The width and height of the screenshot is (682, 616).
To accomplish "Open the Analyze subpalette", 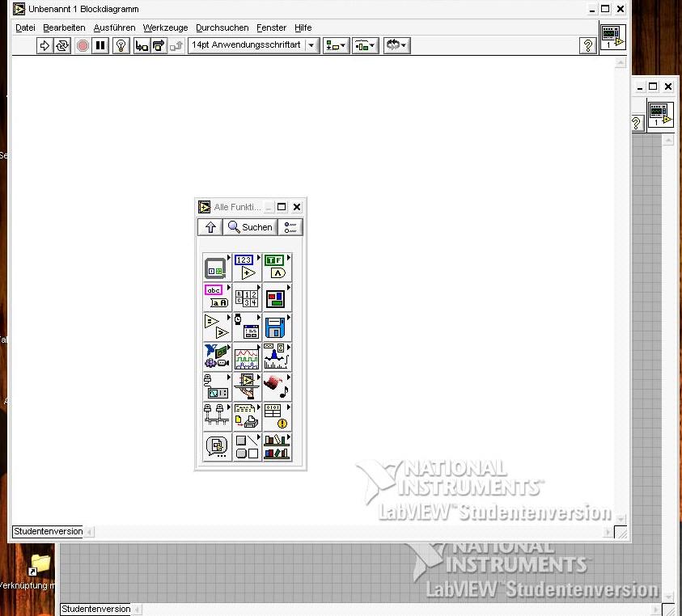I will [277, 357].
